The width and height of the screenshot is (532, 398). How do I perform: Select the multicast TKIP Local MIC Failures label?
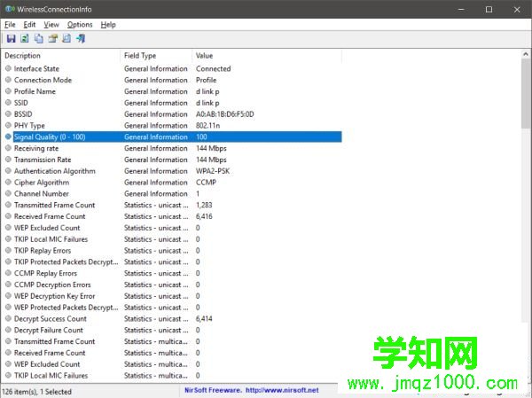tap(51, 376)
